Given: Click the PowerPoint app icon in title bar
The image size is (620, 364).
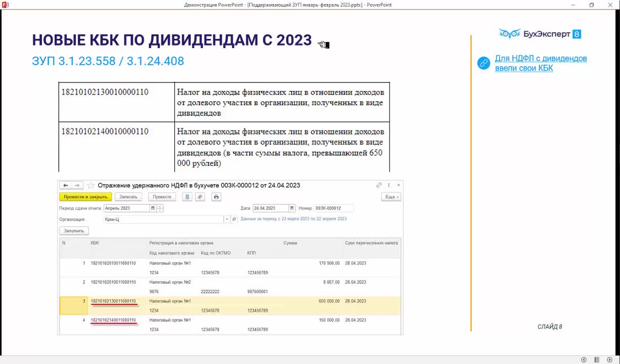Looking at the screenshot, I should [5, 5].
